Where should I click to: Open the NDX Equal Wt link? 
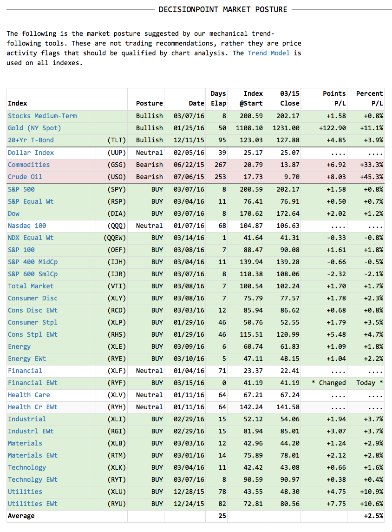[31, 238]
